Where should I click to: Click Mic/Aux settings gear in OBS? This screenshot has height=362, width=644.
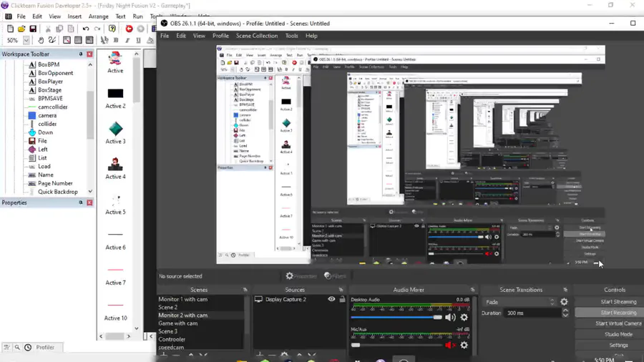(464, 345)
